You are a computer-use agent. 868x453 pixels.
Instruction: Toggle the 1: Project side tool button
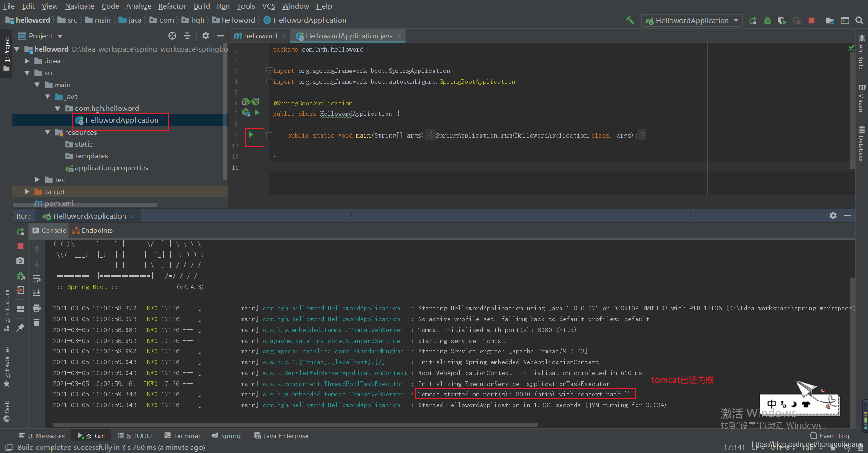pyautogui.click(x=6, y=53)
